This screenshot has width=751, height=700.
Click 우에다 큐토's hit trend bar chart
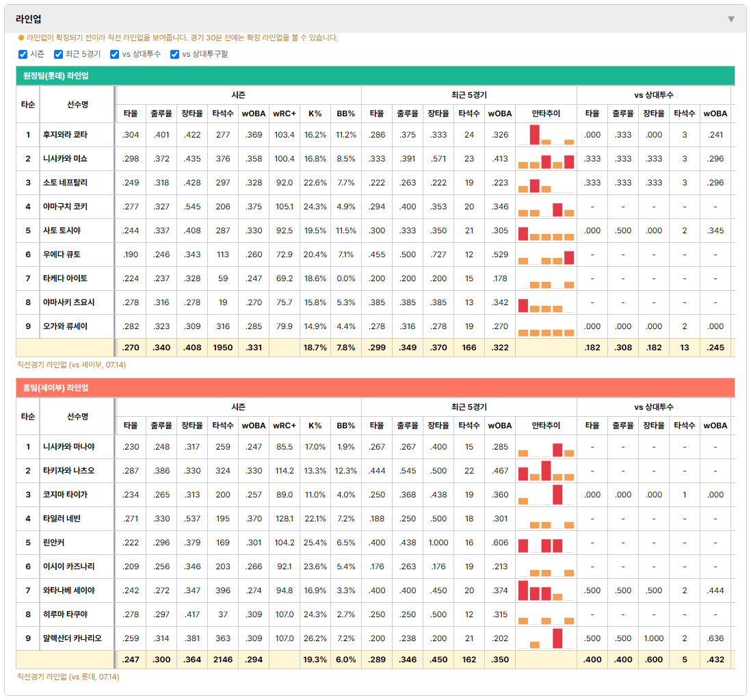[x=546, y=255]
